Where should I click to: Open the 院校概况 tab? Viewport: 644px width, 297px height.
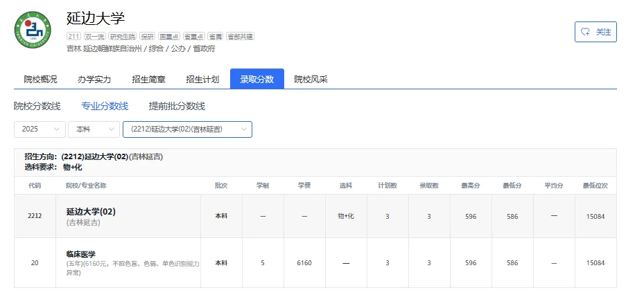[x=40, y=79]
